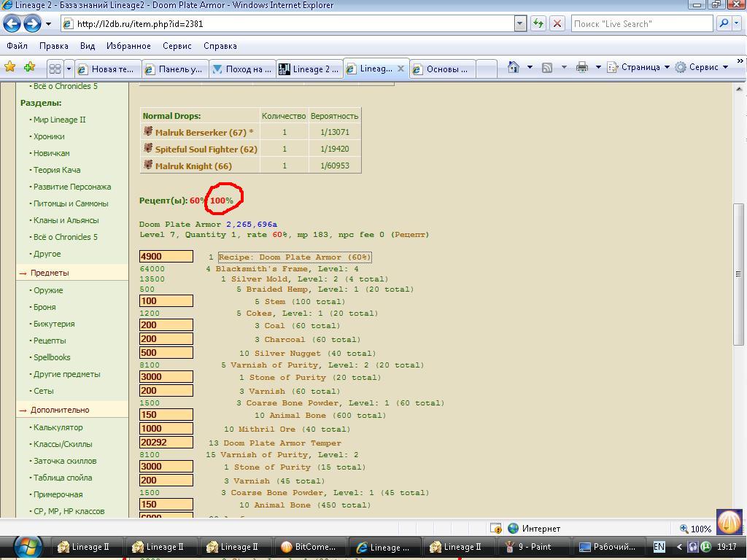Close the active Lineag... tab
747x560 pixels.
point(400,69)
